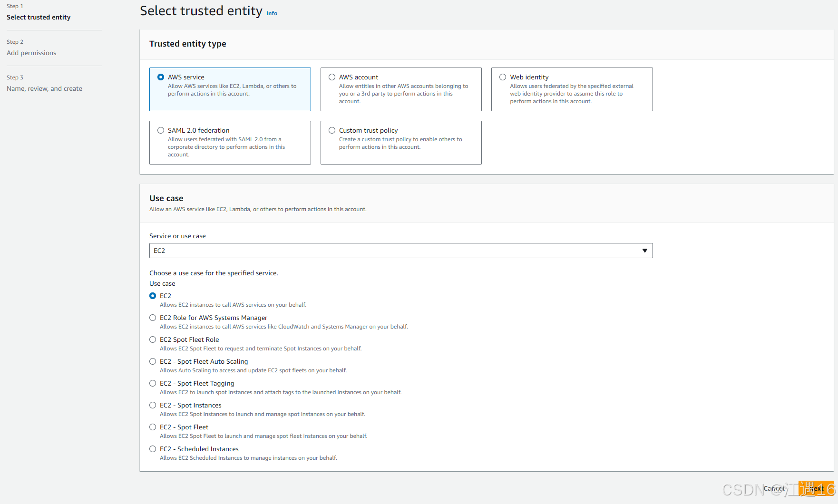838x504 pixels.
Task: Select EC2 - Scheduled Instances use case
Action: 153,448
